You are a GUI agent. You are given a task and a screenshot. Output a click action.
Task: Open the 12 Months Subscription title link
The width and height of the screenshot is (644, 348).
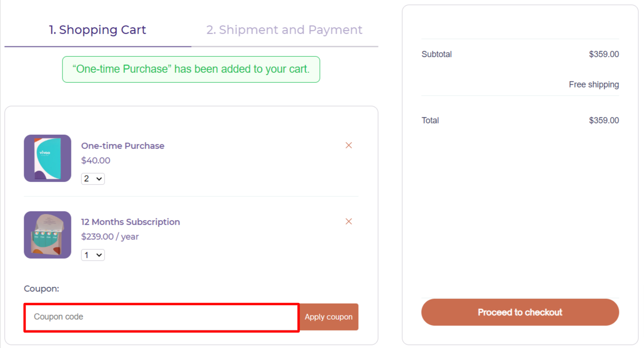[x=131, y=222]
